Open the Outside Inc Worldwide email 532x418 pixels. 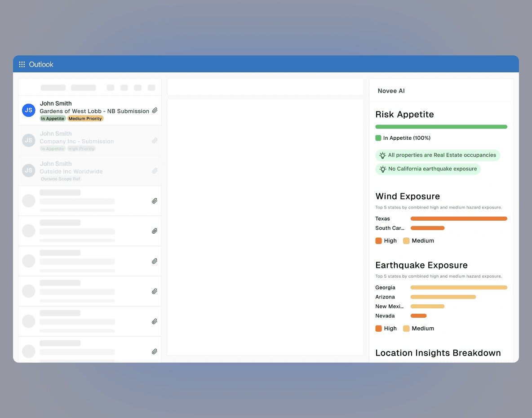(90, 171)
